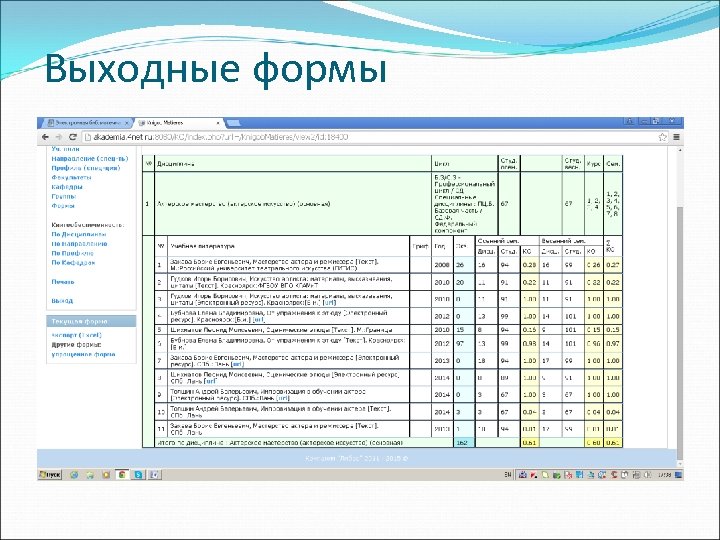The height and width of the screenshot is (540, 720).
Task: Open the Кафедры sidebar link
Action: 67,187
